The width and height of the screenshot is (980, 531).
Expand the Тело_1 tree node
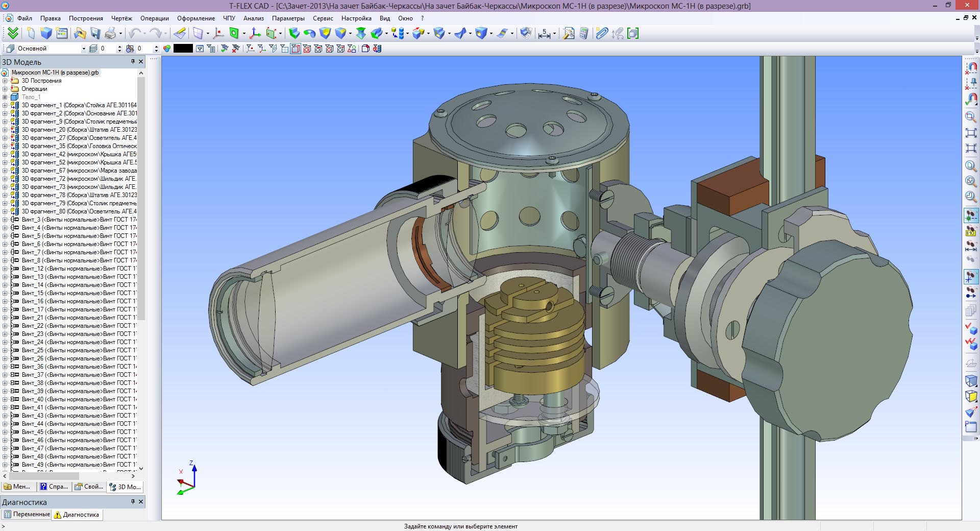click(x=5, y=97)
